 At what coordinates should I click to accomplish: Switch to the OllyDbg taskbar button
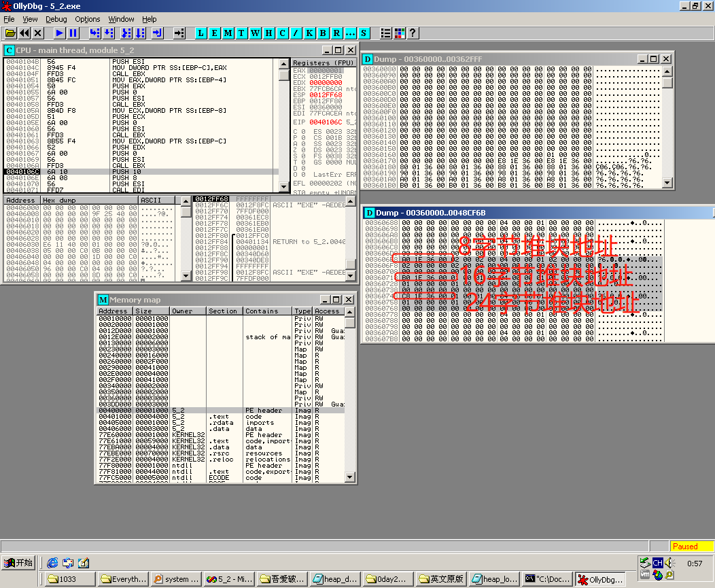coord(600,579)
